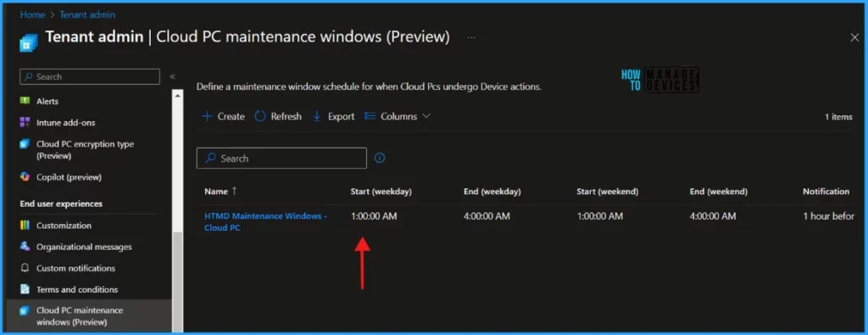Viewport: 868px width, 335px height.
Task: Click the plus icon beside Create
Action: 207,116
